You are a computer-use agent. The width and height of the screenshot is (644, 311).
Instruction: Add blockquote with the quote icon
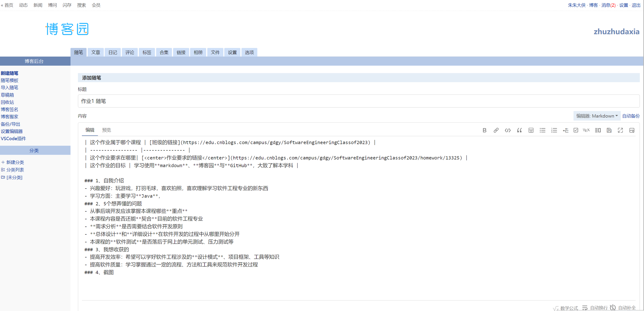(x=519, y=130)
